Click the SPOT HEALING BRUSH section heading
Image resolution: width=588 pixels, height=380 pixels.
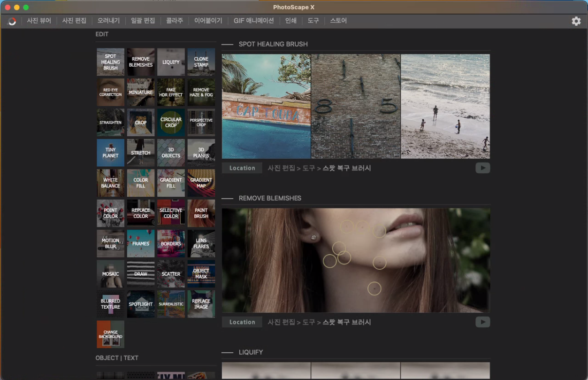coord(273,44)
